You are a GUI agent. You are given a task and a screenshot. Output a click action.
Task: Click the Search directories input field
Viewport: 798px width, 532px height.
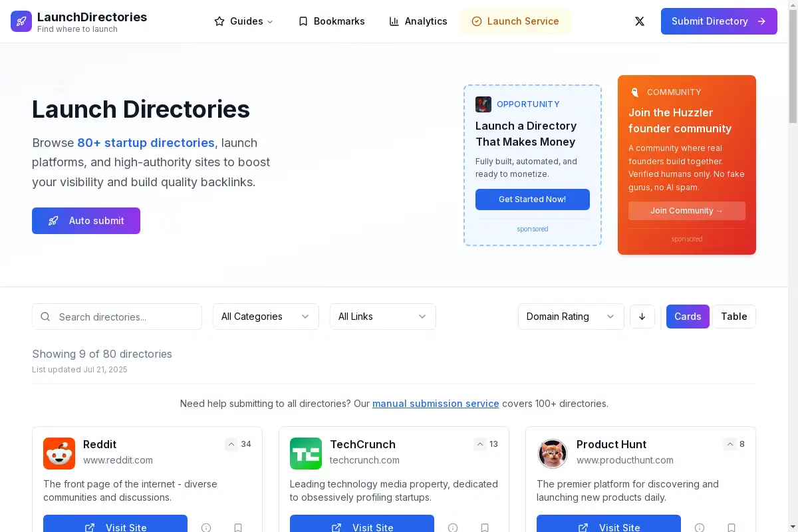[x=117, y=317]
